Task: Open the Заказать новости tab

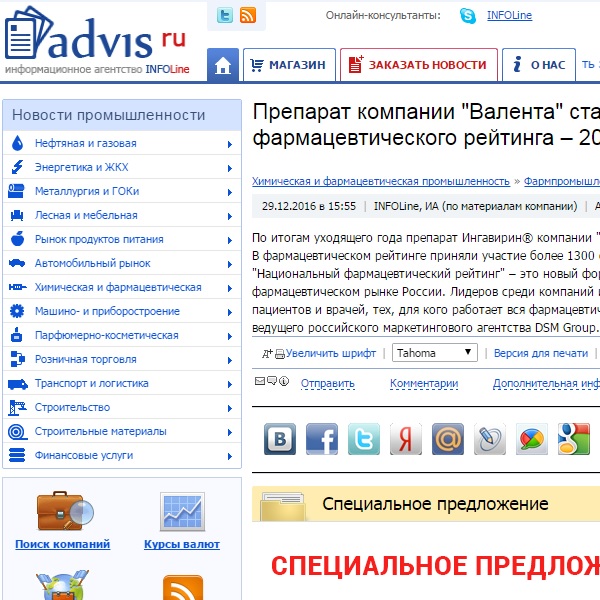Action: (419, 65)
